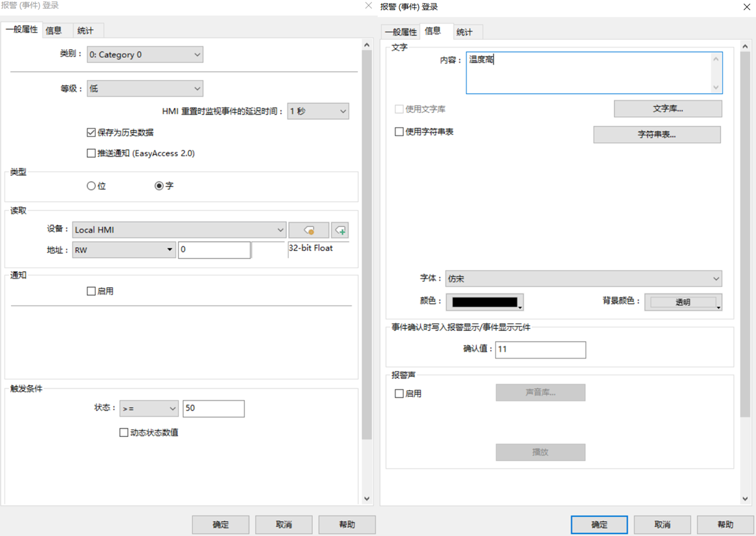Enable 保存为历史数据 checkbox
The height and width of the screenshot is (536, 756).
91,133
